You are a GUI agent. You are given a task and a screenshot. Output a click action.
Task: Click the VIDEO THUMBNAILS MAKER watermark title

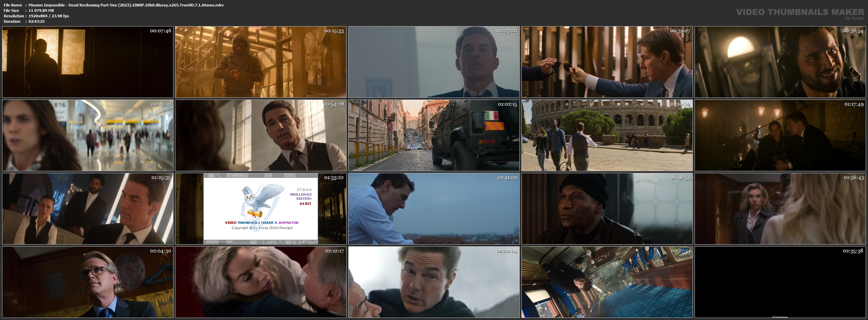coord(800,12)
